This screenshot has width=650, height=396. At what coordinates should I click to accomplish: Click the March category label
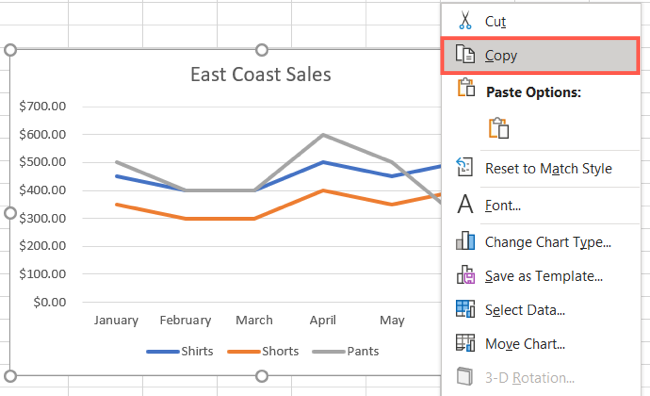coord(254,320)
